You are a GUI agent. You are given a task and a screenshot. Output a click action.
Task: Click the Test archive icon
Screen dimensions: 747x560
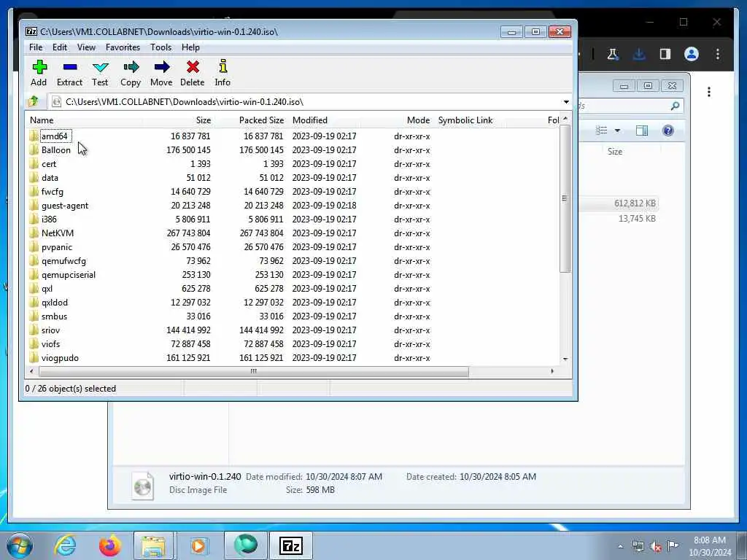pyautogui.click(x=100, y=67)
